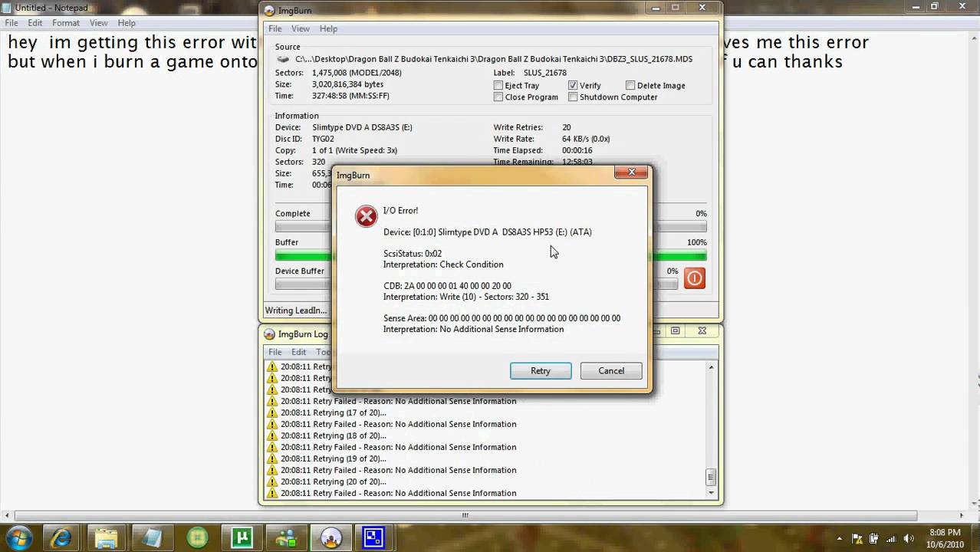980x552 pixels.
Task: Click the Retry button
Action: click(541, 371)
